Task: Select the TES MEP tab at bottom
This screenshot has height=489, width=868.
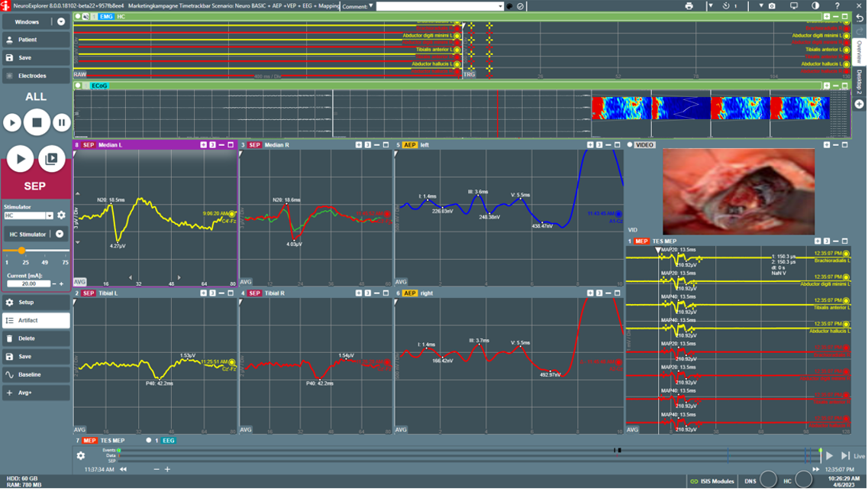Action: (104, 441)
